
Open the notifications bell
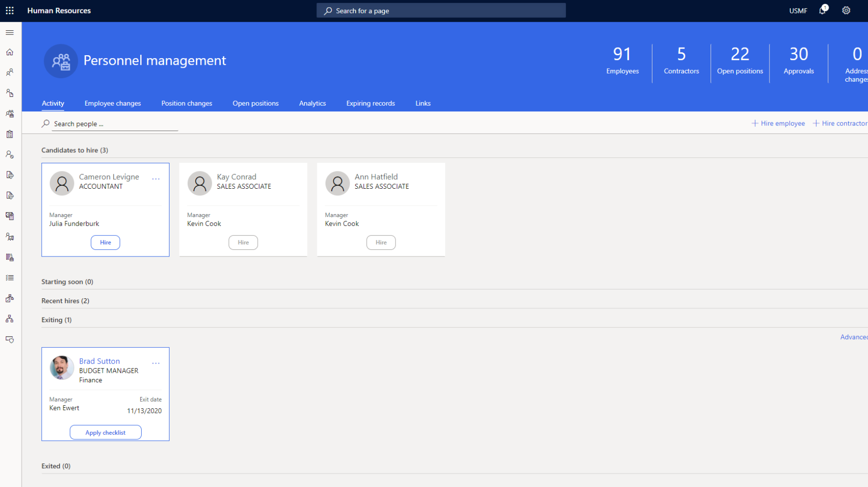822,11
